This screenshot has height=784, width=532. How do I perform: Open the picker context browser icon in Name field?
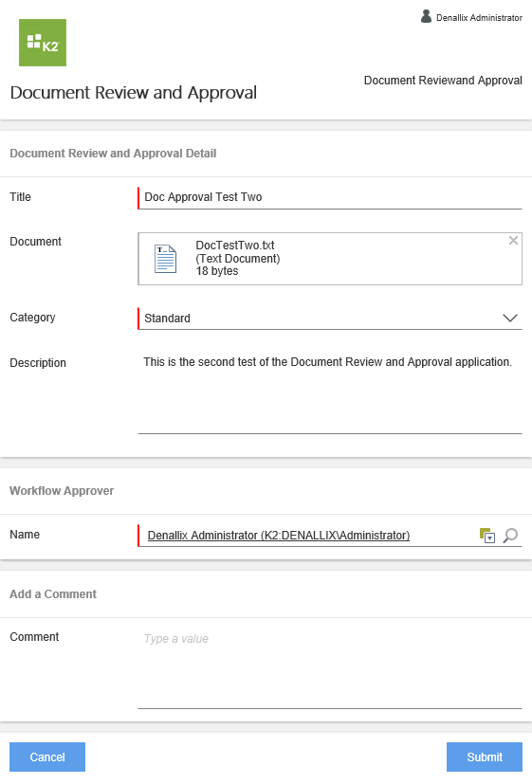(x=487, y=536)
